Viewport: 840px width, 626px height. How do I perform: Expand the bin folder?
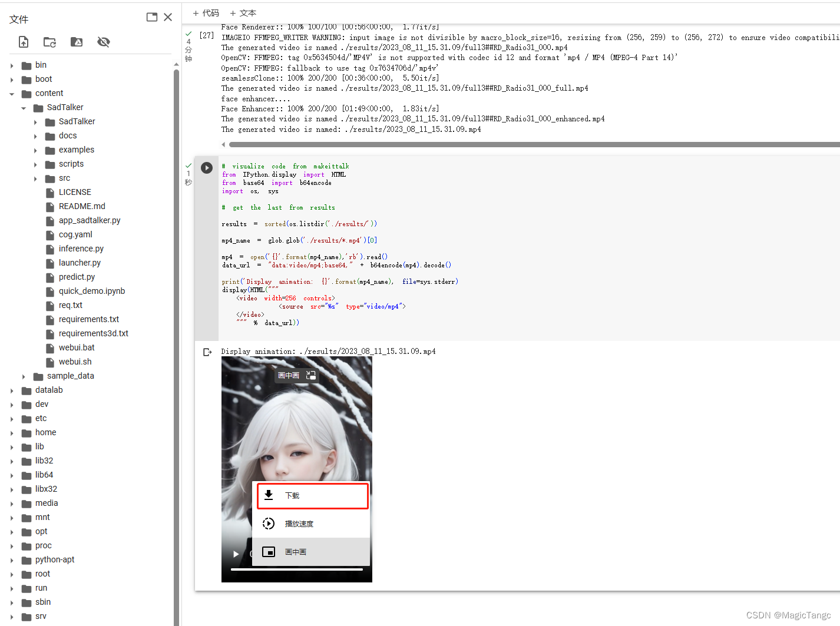(12, 65)
